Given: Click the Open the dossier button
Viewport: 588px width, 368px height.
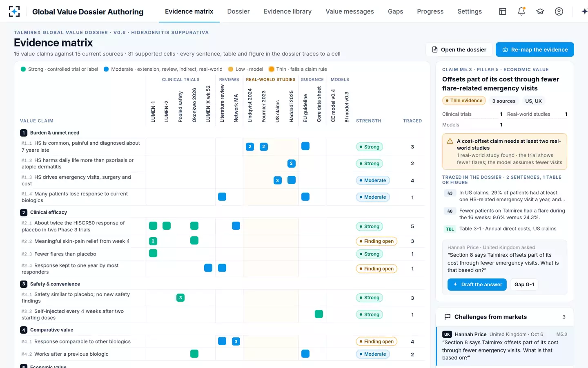Looking at the screenshot, I should [x=459, y=49].
